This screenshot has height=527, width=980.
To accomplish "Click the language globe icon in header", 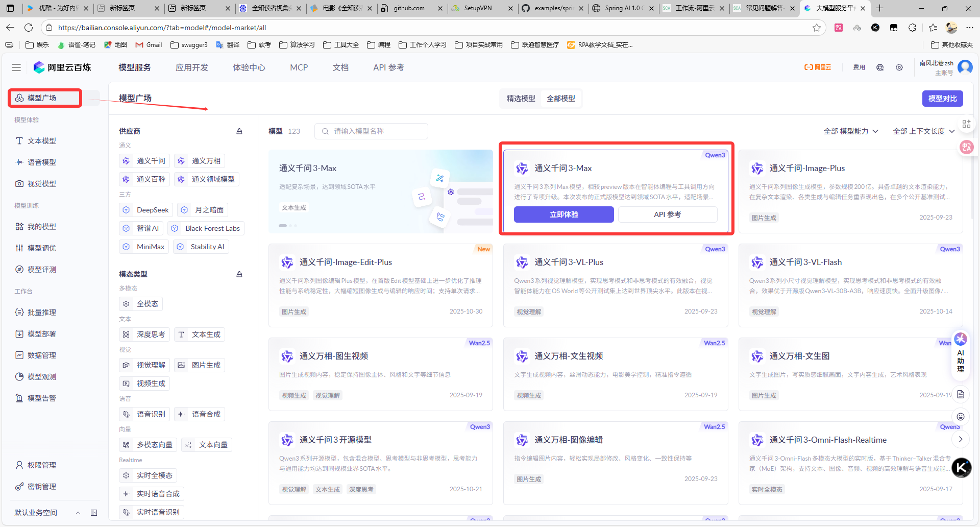I will [x=880, y=67].
